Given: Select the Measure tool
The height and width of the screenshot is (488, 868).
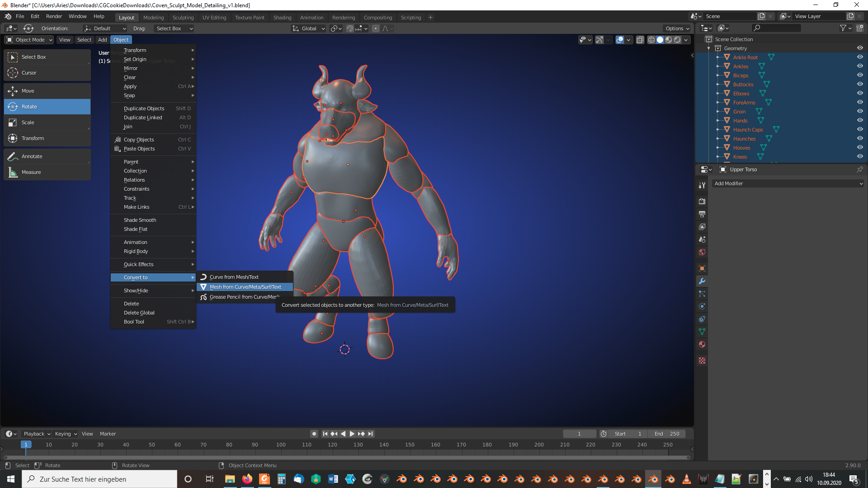Looking at the screenshot, I should (31, 172).
